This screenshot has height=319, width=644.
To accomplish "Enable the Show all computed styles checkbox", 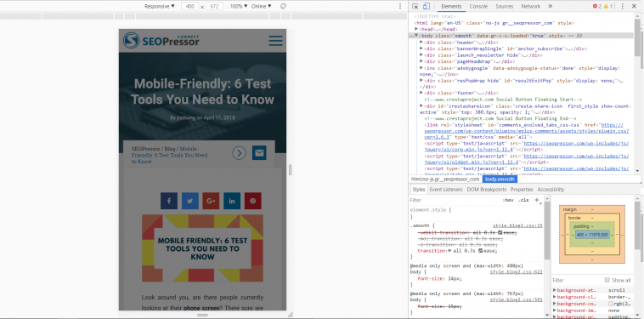I will click(607, 280).
